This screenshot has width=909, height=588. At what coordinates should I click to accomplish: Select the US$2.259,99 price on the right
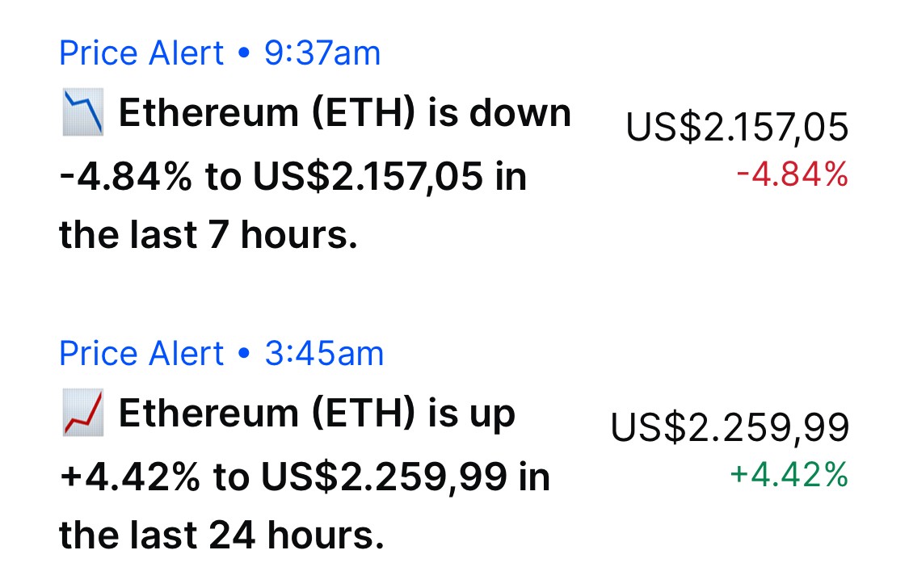pos(730,427)
